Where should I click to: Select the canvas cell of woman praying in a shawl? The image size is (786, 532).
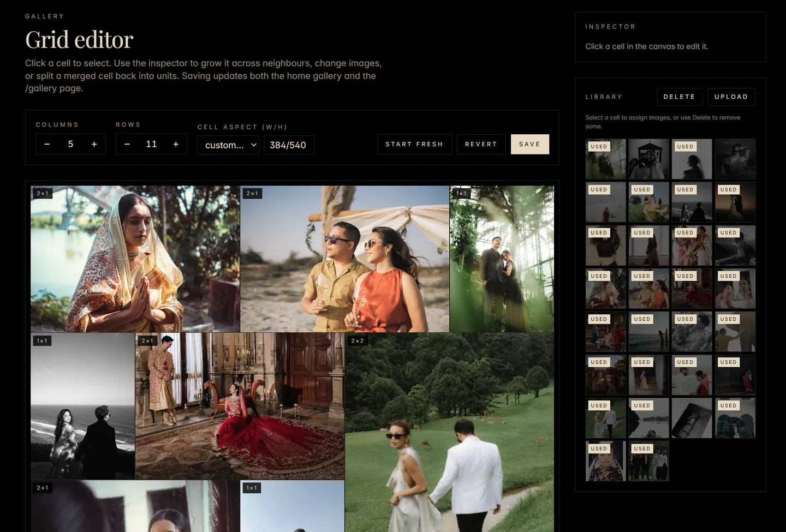tap(135, 259)
